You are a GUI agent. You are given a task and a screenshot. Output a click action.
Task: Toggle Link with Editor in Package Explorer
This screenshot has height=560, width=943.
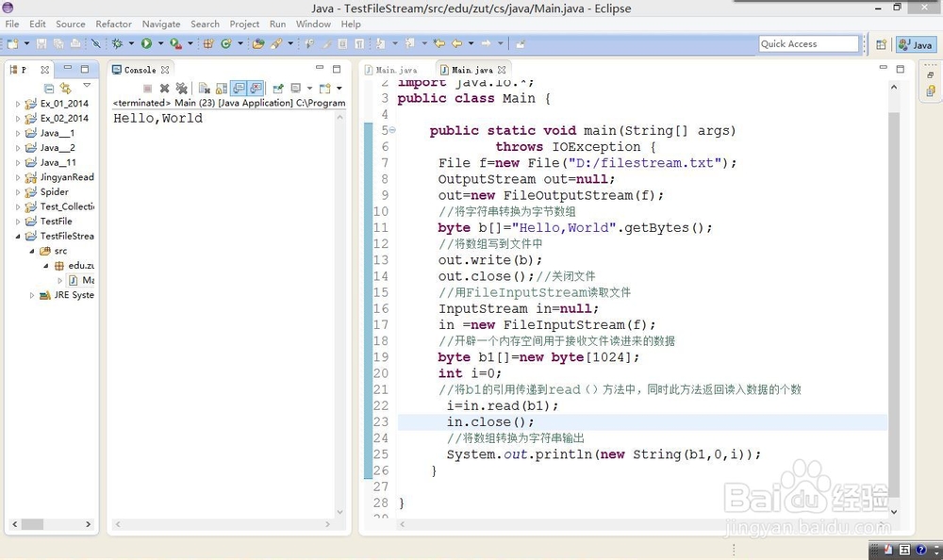pyautogui.click(x=66, y=89)
